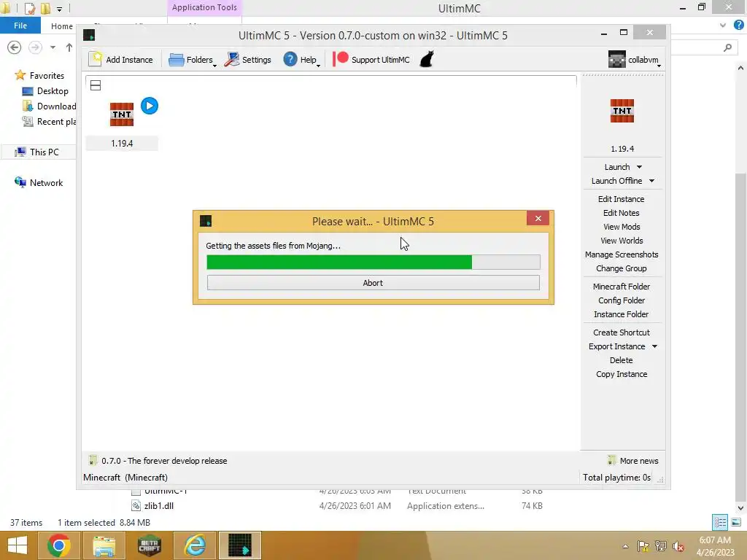This screenshot has width=747, height=560.
Task: Expand the Explorer ribbon chevron
Action: pyautogui.click(x=723, y=26)
